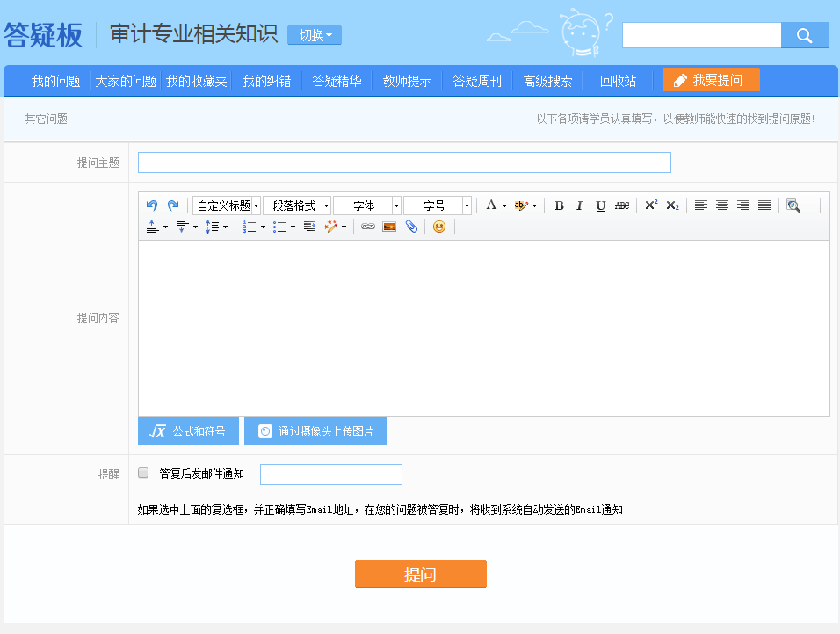Click the 提问主题 input field
The image size is (840, 634).
coord(404,162)
